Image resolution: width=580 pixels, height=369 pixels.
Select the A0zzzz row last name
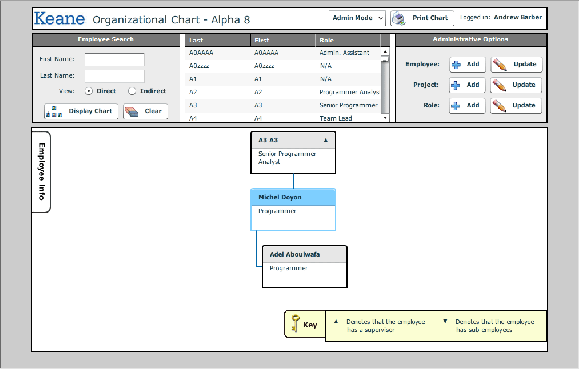click(199, 66)
